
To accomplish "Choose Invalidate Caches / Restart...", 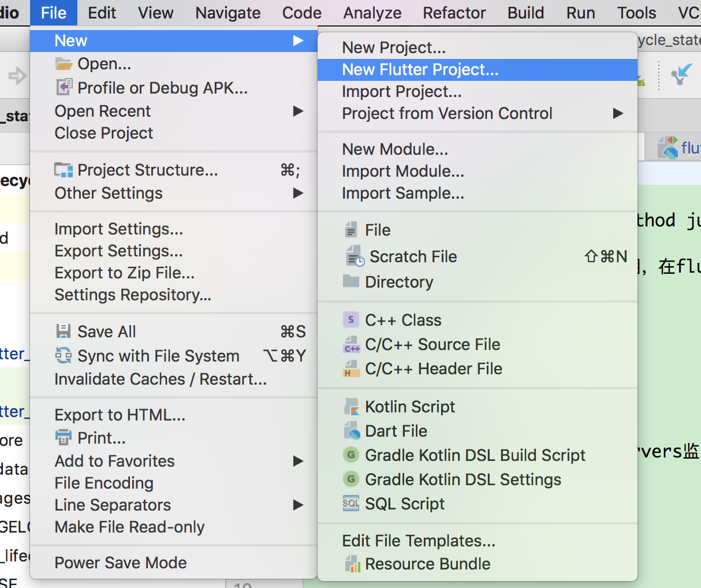I will (161, 379).
